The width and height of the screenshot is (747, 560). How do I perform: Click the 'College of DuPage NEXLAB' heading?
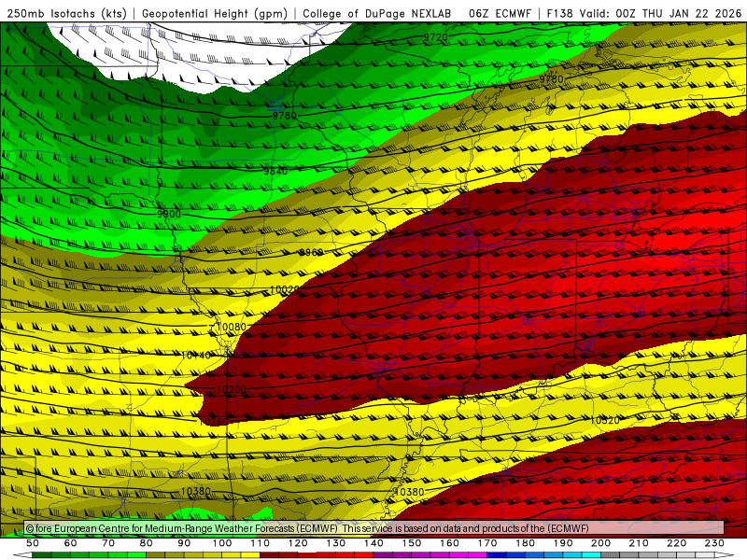click(x=377, y=13)
